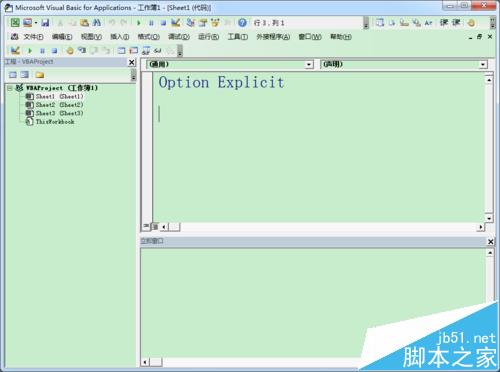Save the workbook with the floppy icon
Screen dimensions: 500x372
(45, 23)
